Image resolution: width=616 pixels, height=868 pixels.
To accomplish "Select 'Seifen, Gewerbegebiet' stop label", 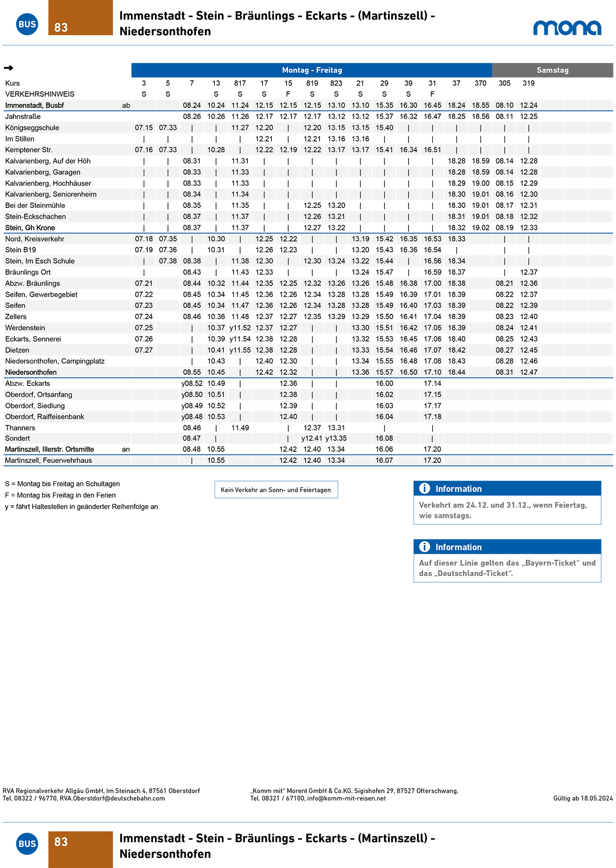I will 41,294.
